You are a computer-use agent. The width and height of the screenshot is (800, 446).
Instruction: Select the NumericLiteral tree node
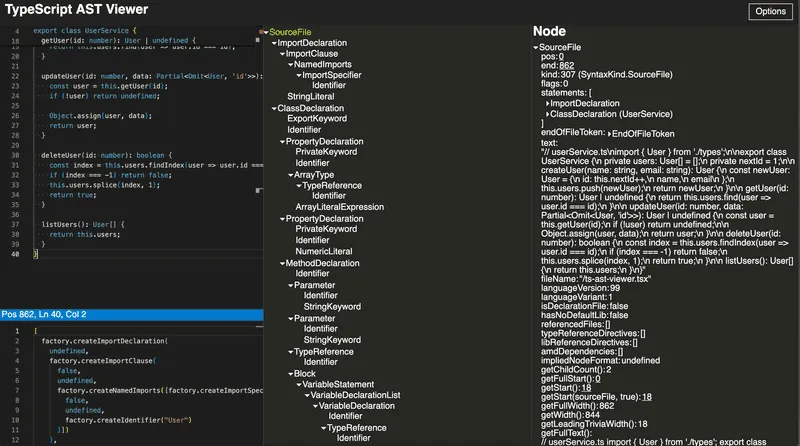point(323,251)
